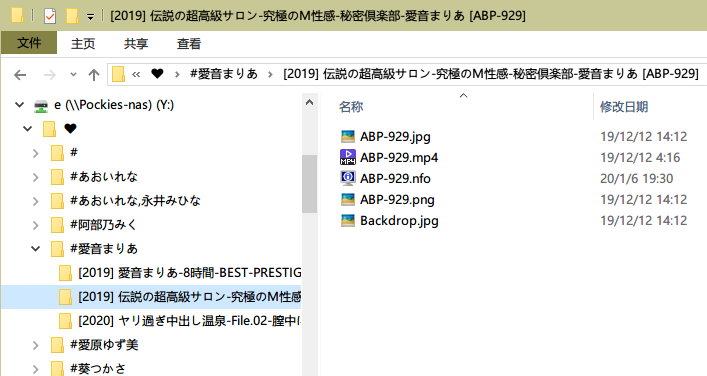Go forward with the right arrow navigation button

tap(50, 75)
